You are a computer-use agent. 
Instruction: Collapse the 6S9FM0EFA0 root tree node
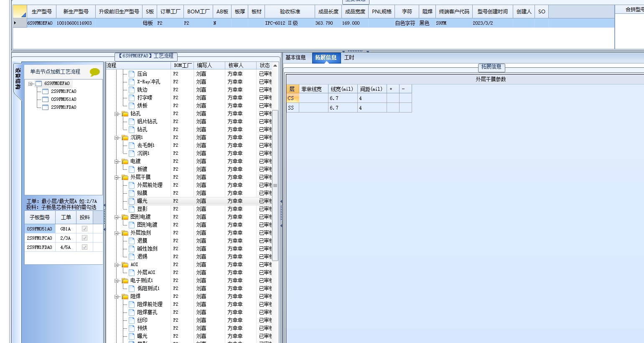coord(31,84)
